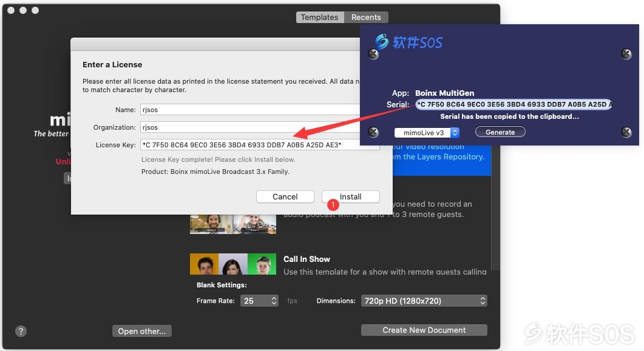The image size is (644, 351).
Task: Click the Serial copied to clipboard message
Action: 509,116
